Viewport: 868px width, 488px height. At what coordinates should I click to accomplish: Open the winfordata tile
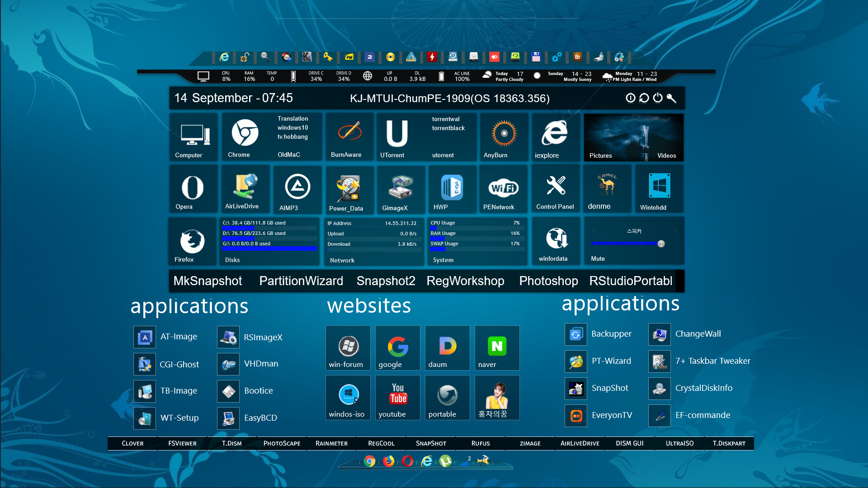coord(556,240)
